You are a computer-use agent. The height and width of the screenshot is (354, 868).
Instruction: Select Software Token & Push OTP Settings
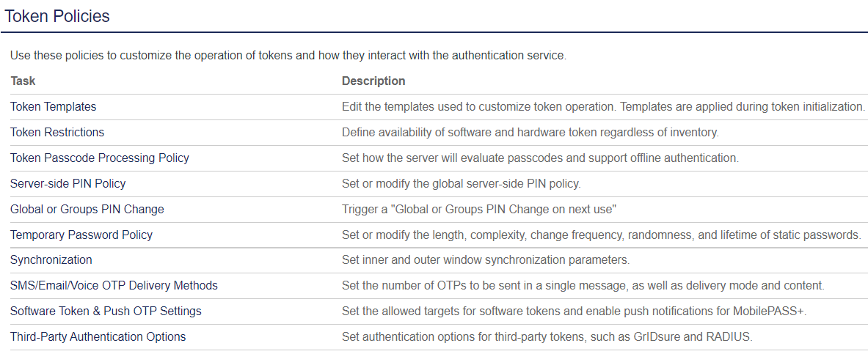coord(106,311)
